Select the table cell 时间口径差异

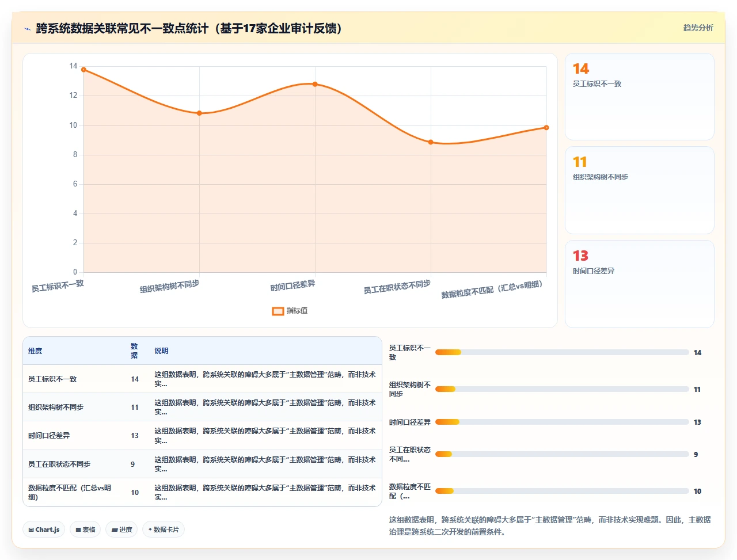pyautogui.click(x=49, y=436)
